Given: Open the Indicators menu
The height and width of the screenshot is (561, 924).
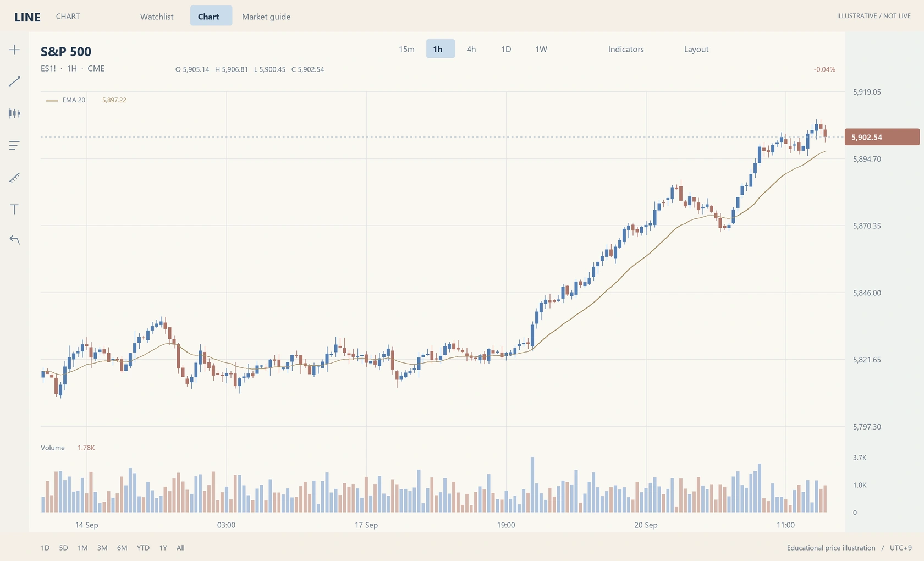Looking at the screenshot, I should click(x=626, y=49).
